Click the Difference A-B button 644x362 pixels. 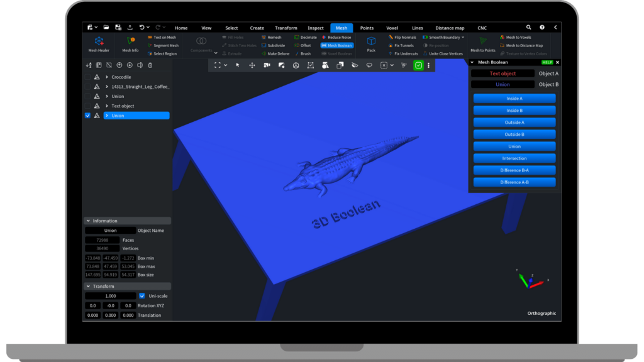click(514, 182)
